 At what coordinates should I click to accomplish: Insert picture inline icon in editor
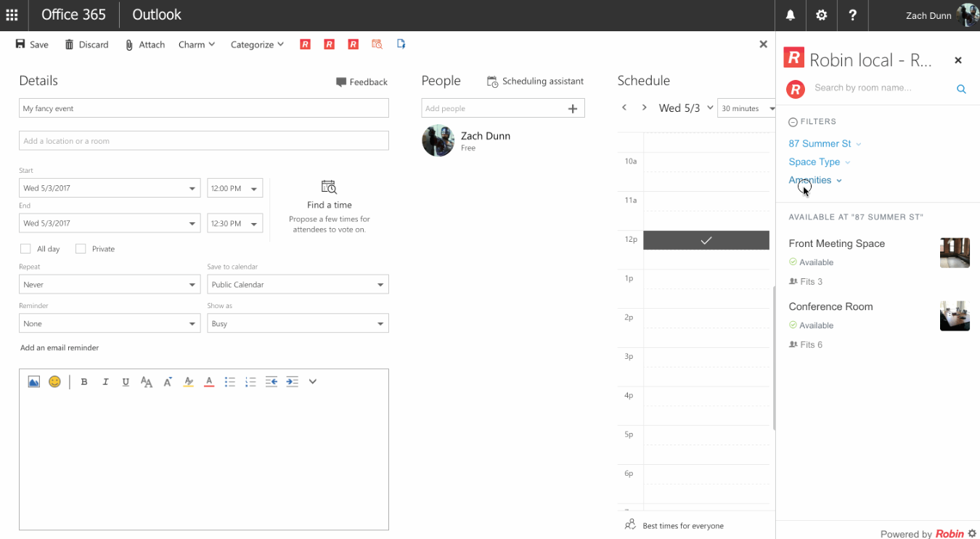[x=33, y=381]
